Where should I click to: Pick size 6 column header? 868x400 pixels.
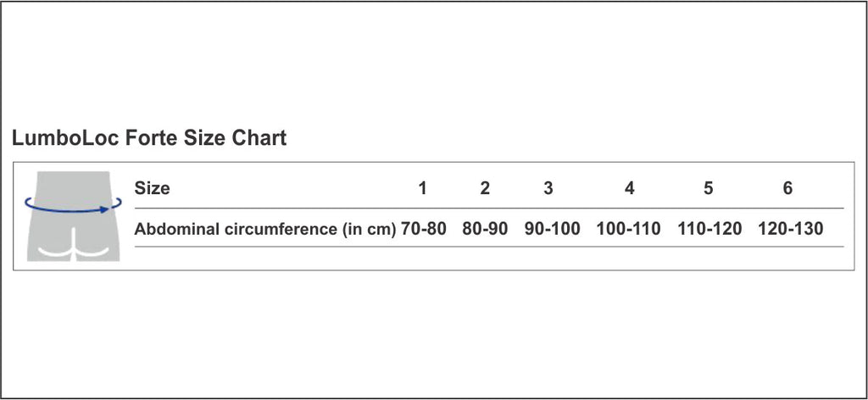tap(787, 188)
